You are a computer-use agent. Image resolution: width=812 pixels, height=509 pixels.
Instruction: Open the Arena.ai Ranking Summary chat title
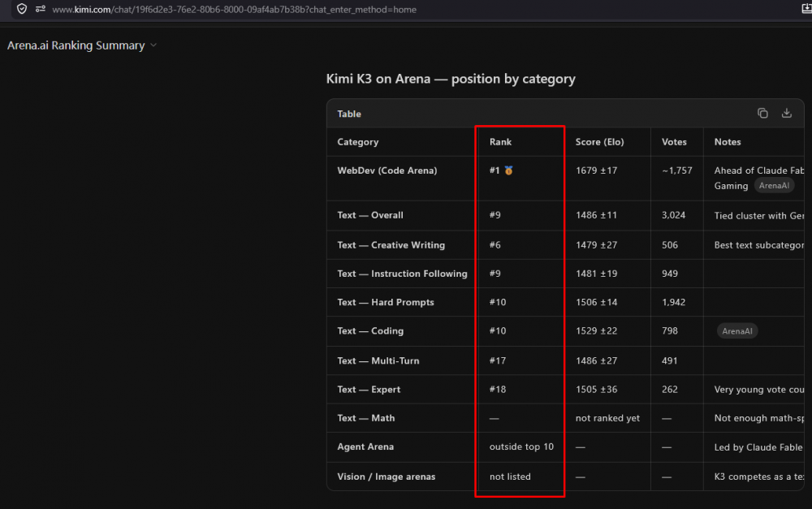76,45
